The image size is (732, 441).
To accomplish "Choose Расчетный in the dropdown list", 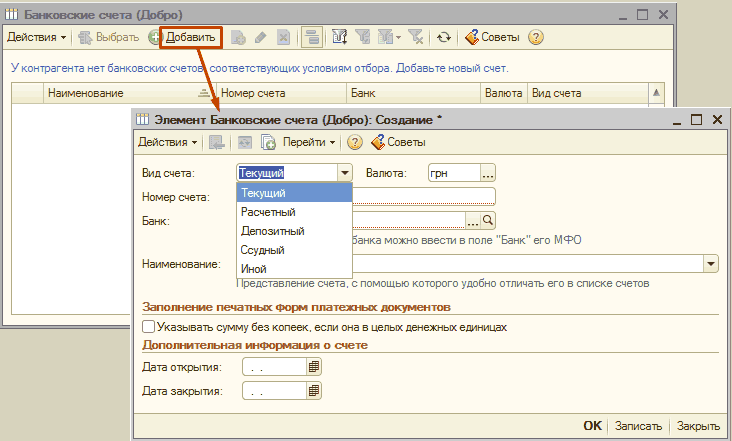I will click(268, 212).
